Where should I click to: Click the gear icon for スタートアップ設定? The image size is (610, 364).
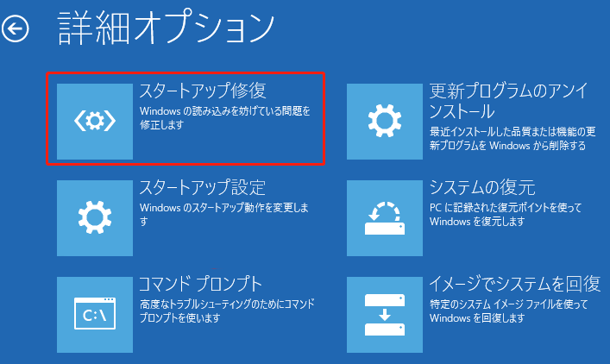click(95, 217)
